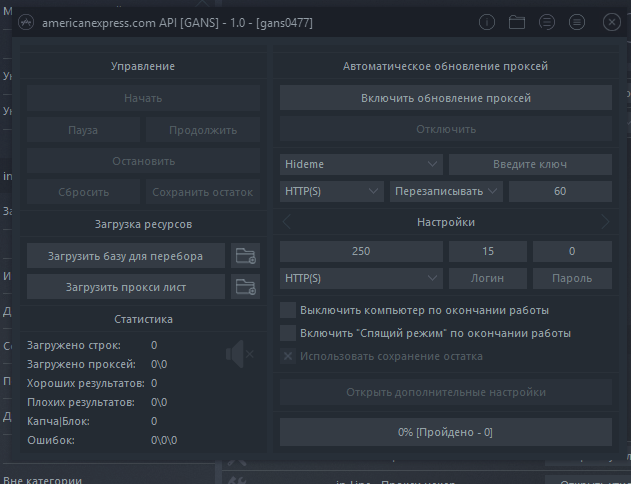Click the field showing 15
631x484 pixels.
point(488,251)
